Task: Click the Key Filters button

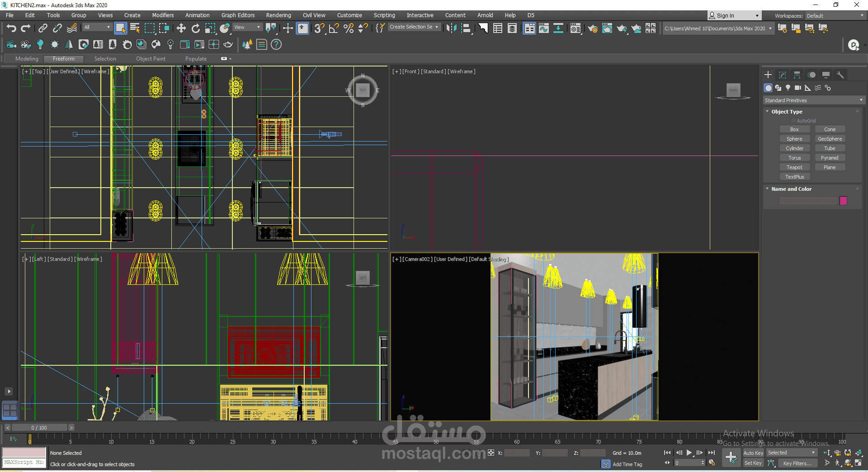Action: tap(797, 463)
